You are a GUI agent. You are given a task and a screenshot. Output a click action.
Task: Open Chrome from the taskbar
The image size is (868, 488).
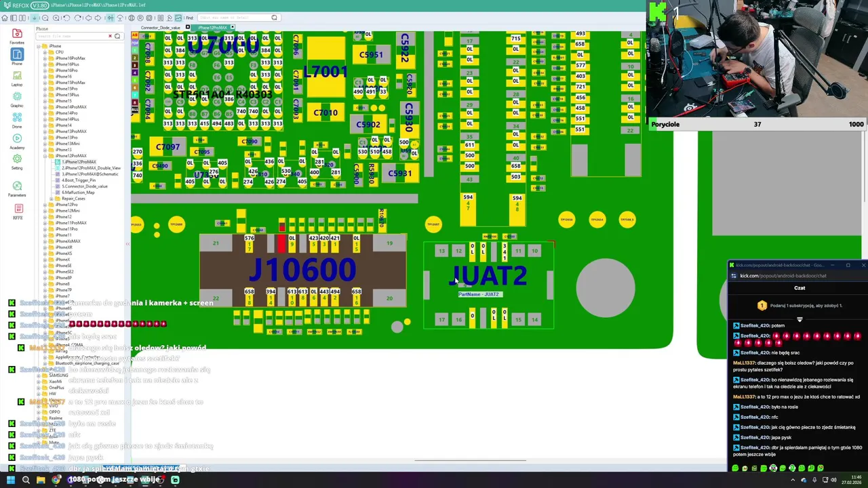[56, 480]
